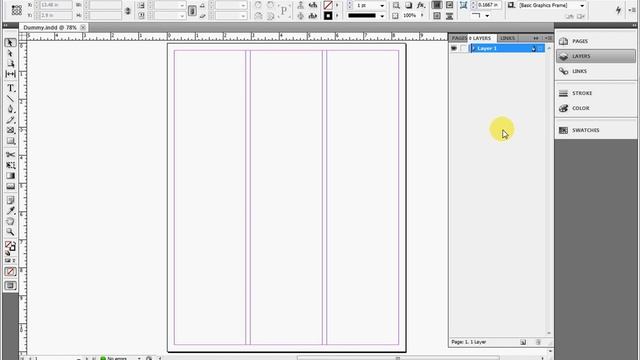Toggle lock box for Layer 1

(463, 48)
